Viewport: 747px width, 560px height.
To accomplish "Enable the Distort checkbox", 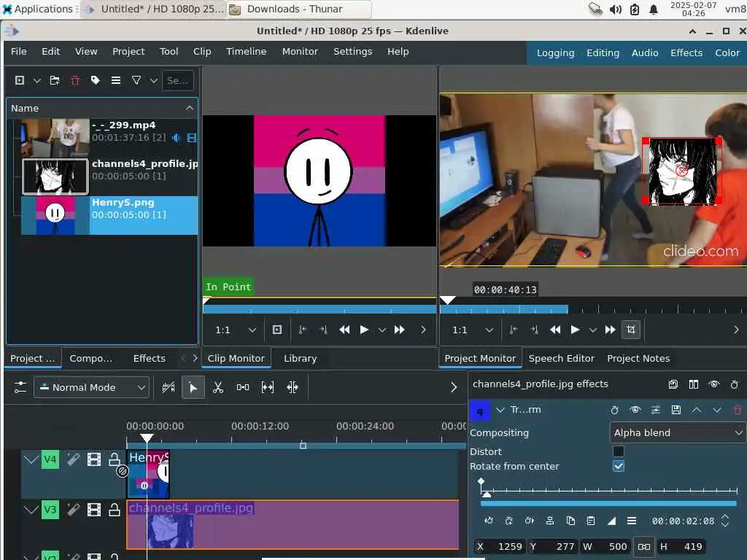I will [619, 451].
